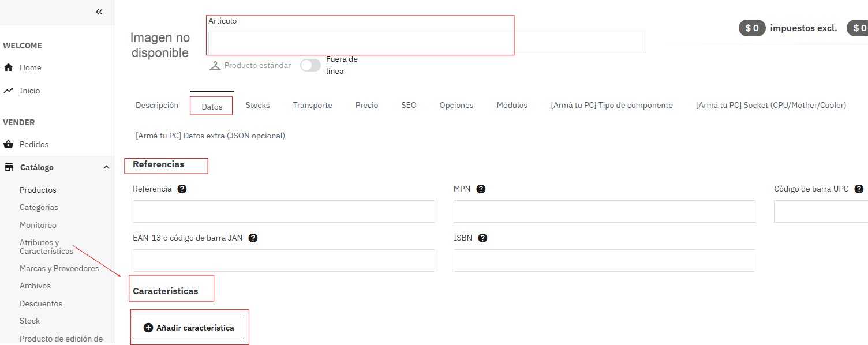Open the Producto estándar type selector
Screen dimensions: 868x345
point(250,66)
